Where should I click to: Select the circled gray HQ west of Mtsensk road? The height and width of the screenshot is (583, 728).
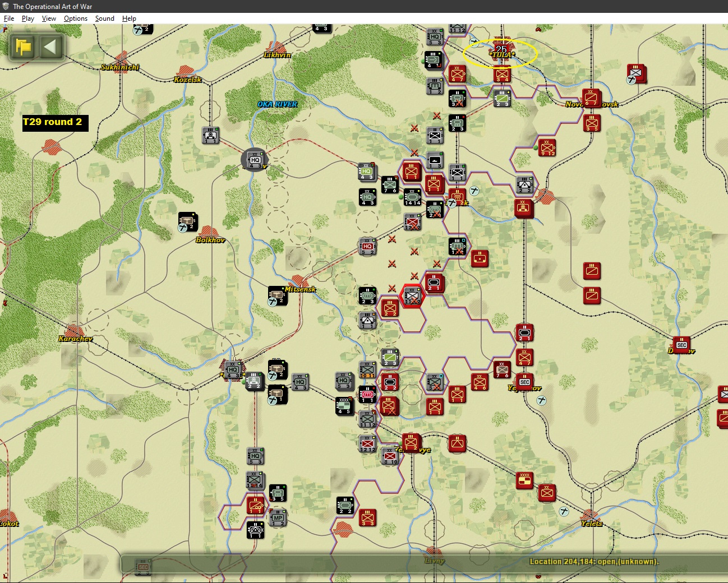tap(255, 160)
